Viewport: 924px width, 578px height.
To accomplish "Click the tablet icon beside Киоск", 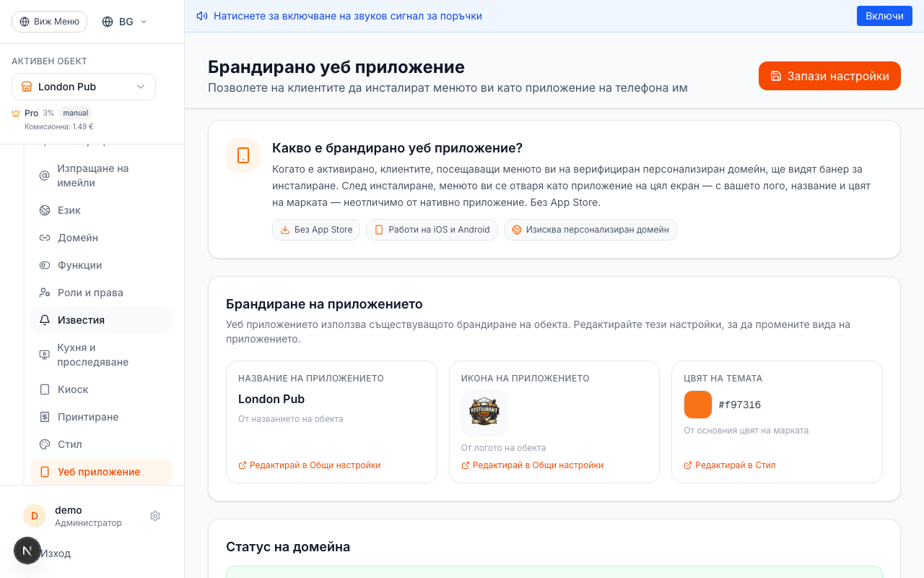I will click(x=45, y=389).
